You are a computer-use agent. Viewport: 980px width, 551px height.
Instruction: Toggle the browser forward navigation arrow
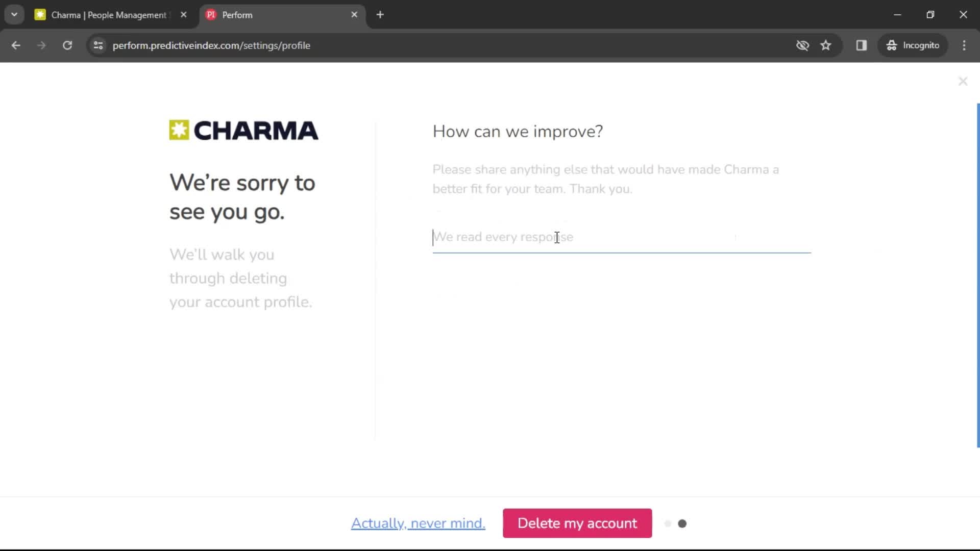[x=42, y=45]
